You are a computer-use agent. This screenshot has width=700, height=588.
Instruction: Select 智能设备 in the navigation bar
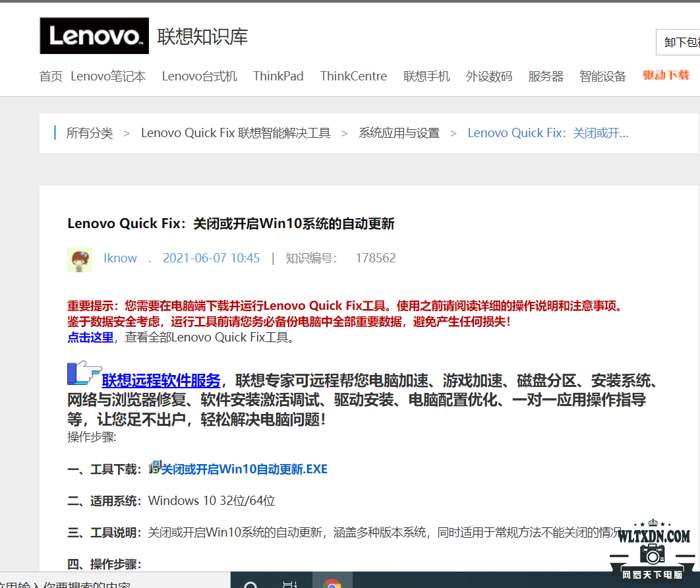point(602,76)
